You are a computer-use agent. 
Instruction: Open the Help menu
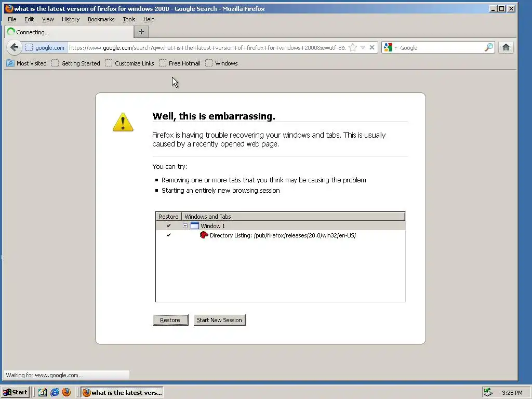tap(149, 19)
